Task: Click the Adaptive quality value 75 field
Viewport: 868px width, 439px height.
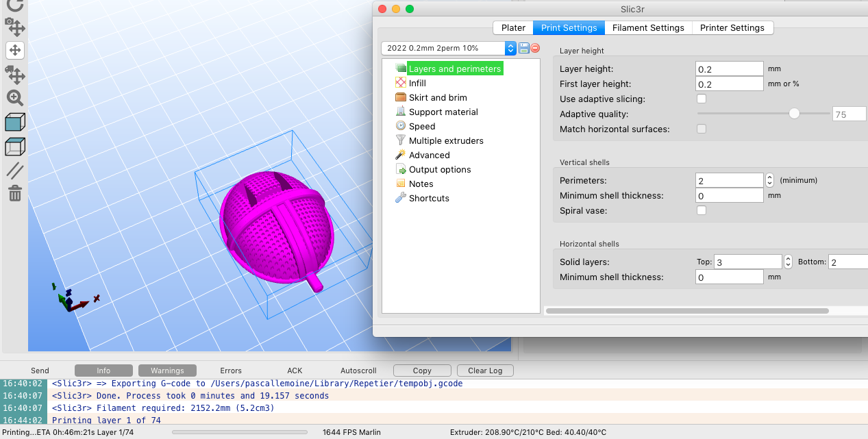Action: (x=850, y=114)
